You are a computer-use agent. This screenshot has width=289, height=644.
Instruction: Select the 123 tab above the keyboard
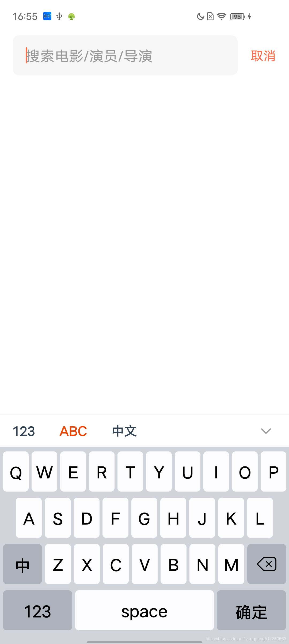click(24, 431)
